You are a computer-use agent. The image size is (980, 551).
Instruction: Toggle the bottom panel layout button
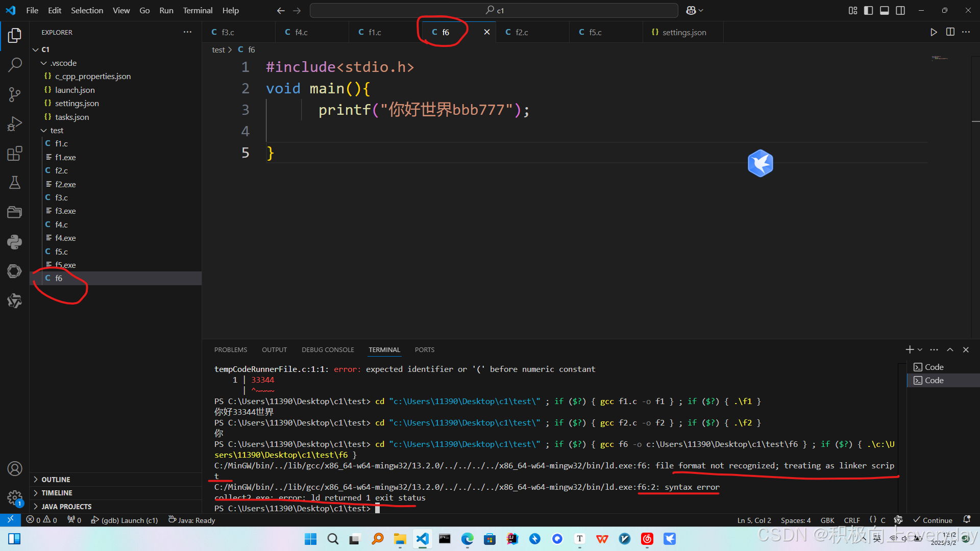[x=885, y=10]
